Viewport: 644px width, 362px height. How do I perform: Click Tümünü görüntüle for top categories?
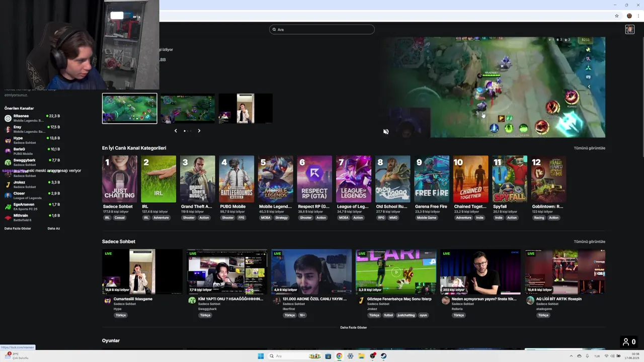coord(590,148)
